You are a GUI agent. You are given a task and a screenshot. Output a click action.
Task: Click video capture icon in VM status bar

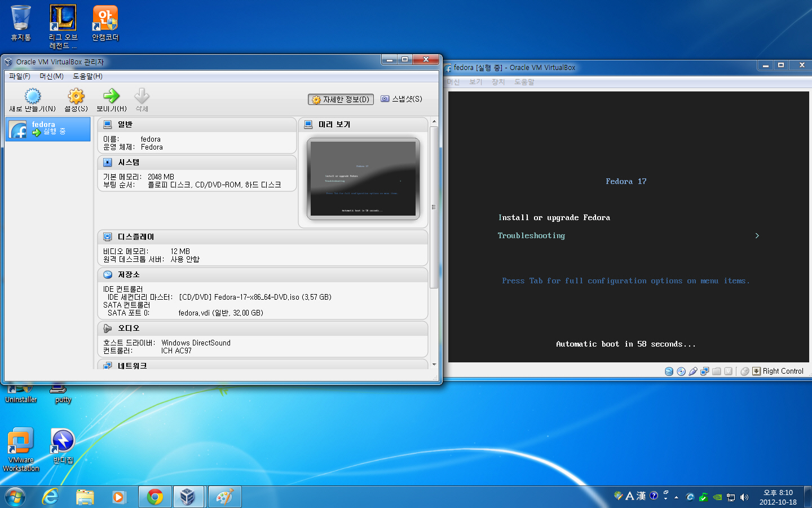[729, 371]
